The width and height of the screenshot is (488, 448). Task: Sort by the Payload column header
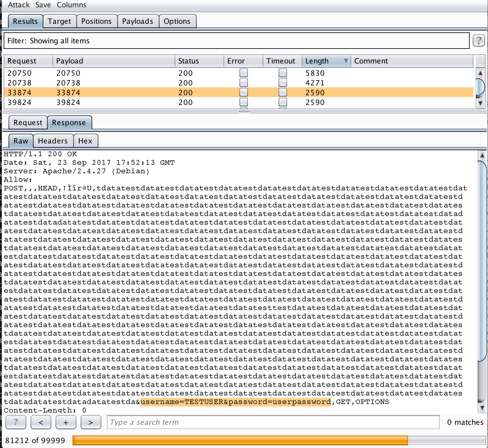click(114, 61)
